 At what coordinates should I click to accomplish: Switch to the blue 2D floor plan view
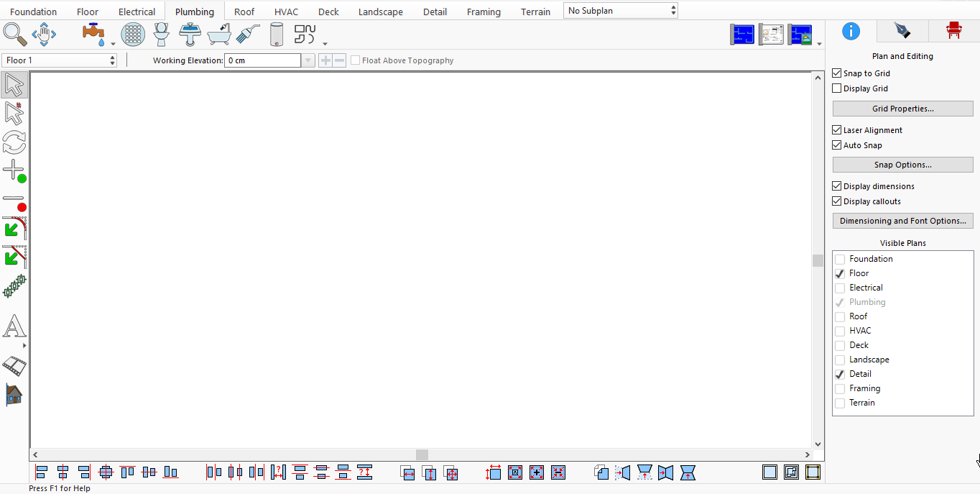pyautogui.click(x=742, y=35)
